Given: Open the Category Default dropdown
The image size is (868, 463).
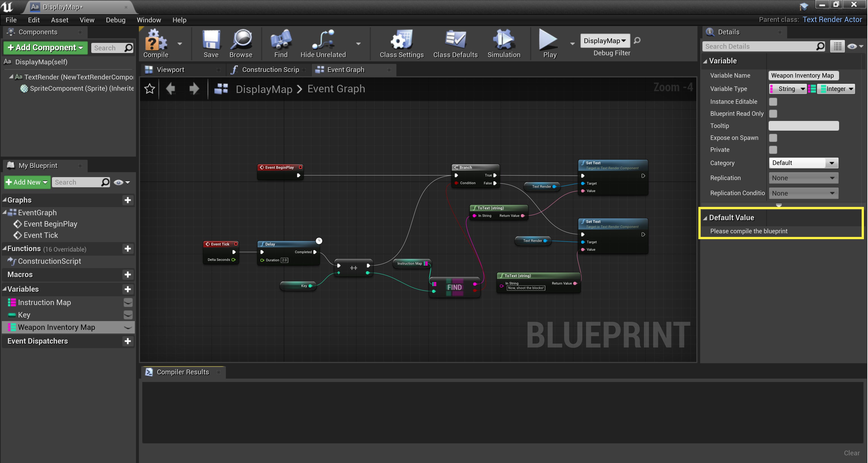Looking at the screenshot, I should pyautogui.click(x=803, y=163).
